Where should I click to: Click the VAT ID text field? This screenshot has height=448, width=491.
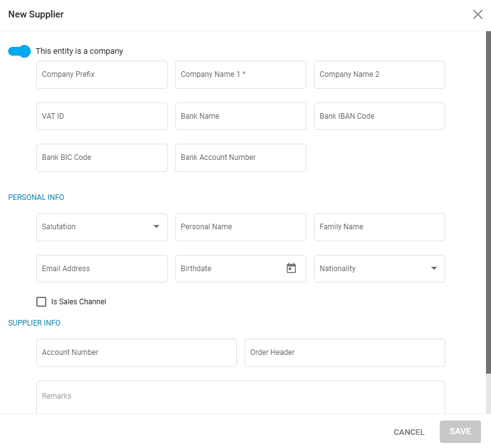tap(102, 116)
